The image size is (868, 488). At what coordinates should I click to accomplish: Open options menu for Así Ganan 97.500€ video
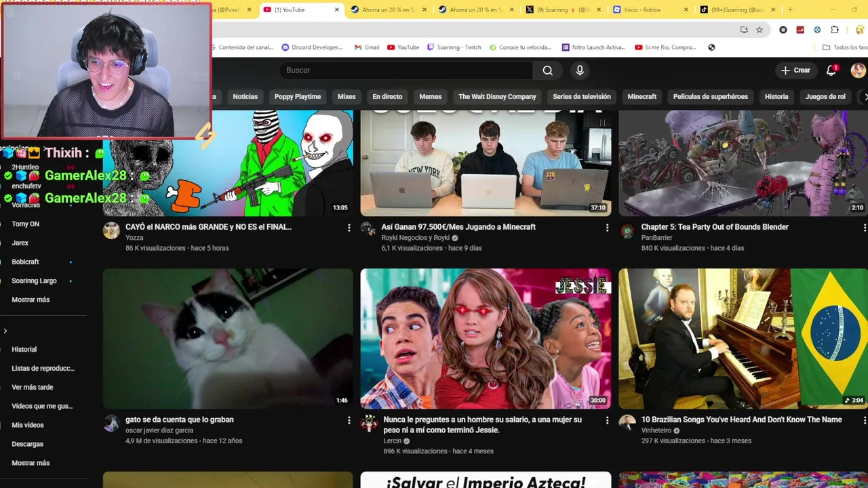pos(607,228)
